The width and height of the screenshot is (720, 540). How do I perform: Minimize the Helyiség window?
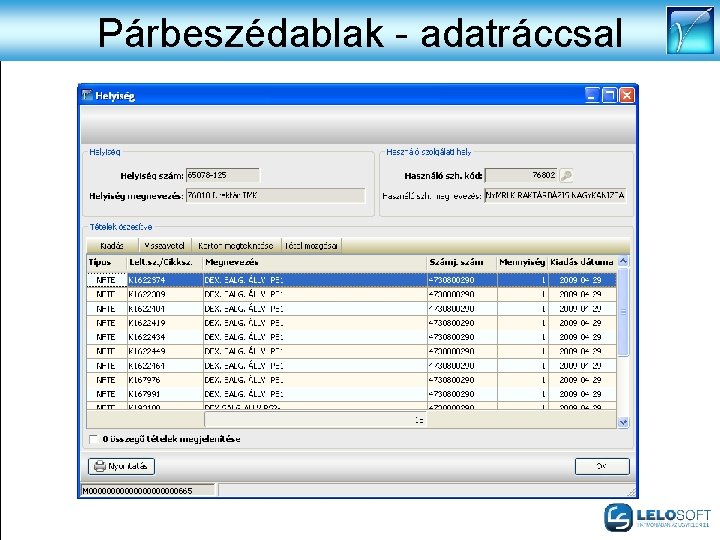591,95
